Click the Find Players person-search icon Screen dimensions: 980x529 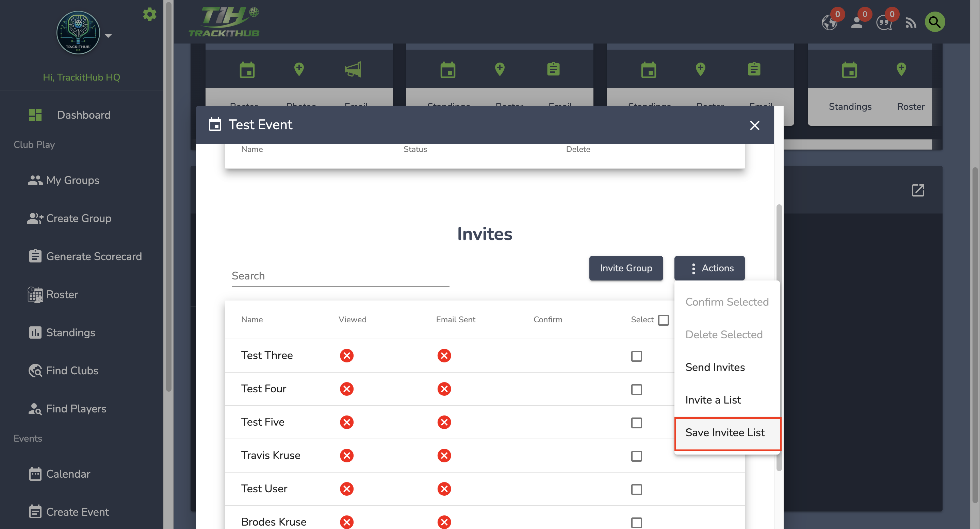(35, 409)
